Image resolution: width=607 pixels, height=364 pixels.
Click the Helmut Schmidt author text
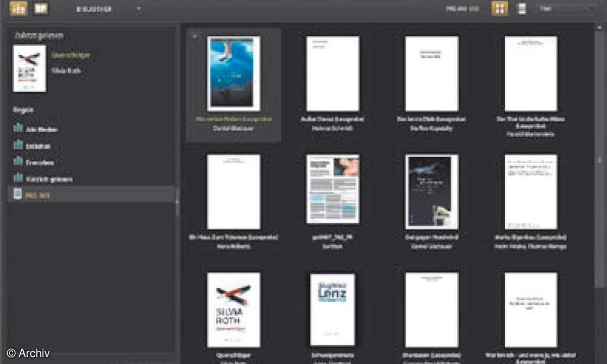pos(332,128)
